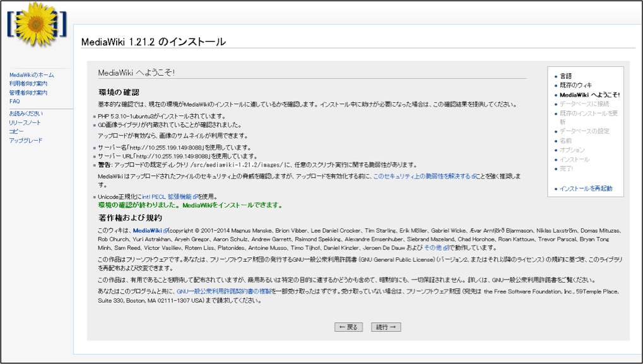This screenshot has height=364, width=643.
Task: Click the 著作権および規約 heading
Action: point(131,218)
